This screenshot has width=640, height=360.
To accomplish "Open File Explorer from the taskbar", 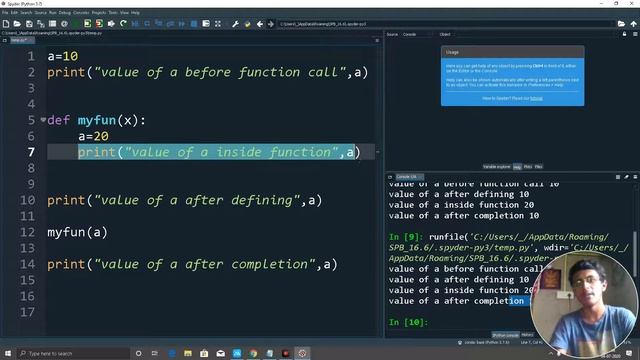I will point(188,353).
